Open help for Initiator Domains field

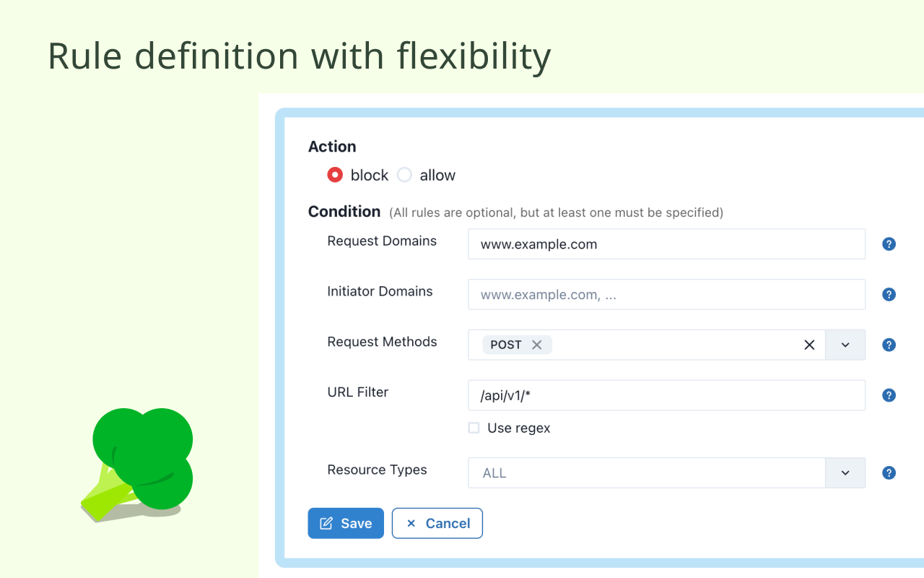pos(889,294)
